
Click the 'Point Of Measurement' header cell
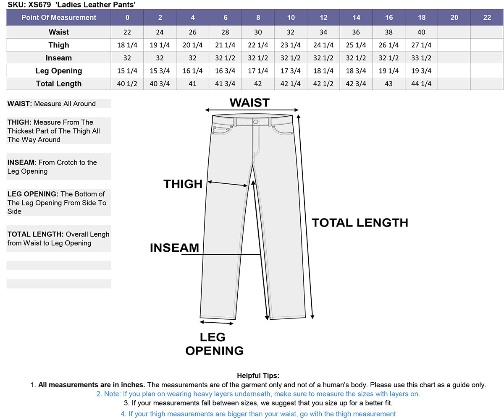(x=59, y=18)
